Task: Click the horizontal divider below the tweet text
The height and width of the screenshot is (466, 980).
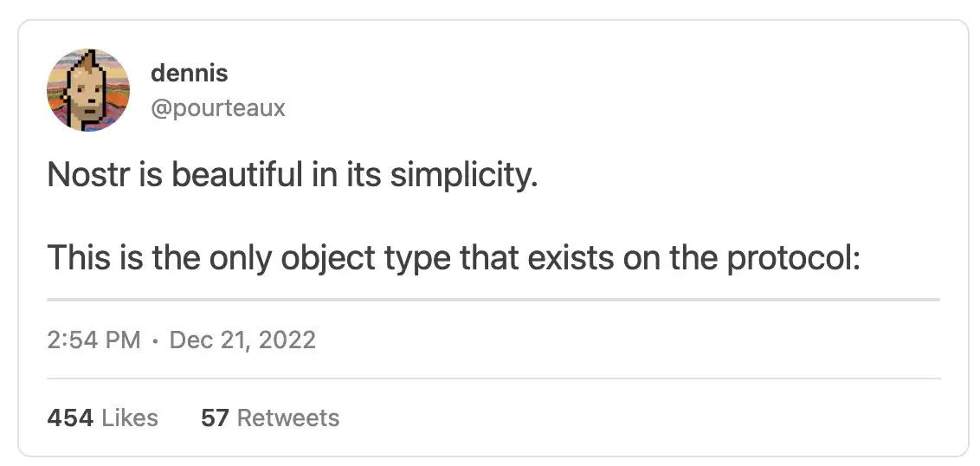Action: point(493,300)
